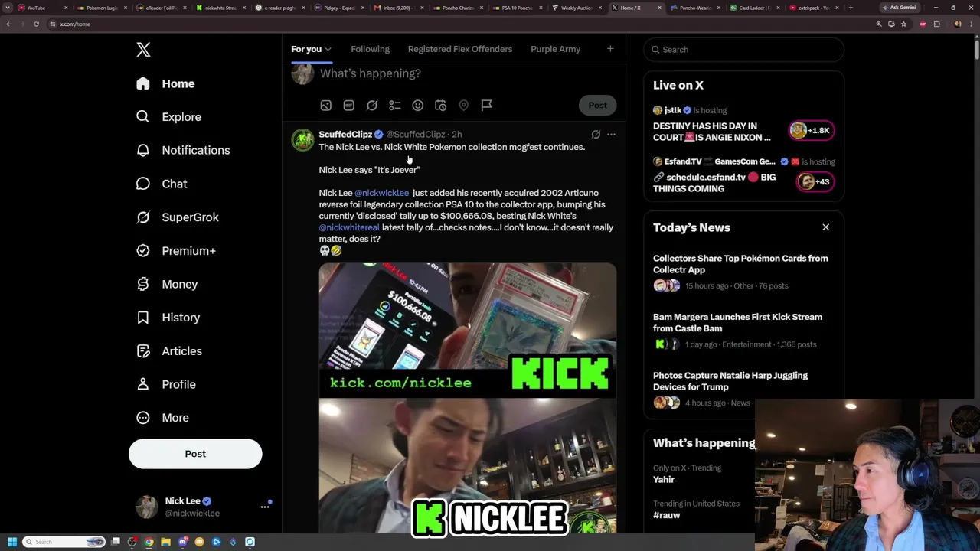Open Notifications from the sidebar
Image resolution: width=980 pixels, height=551 pixels.
click(x=183, y=150)
